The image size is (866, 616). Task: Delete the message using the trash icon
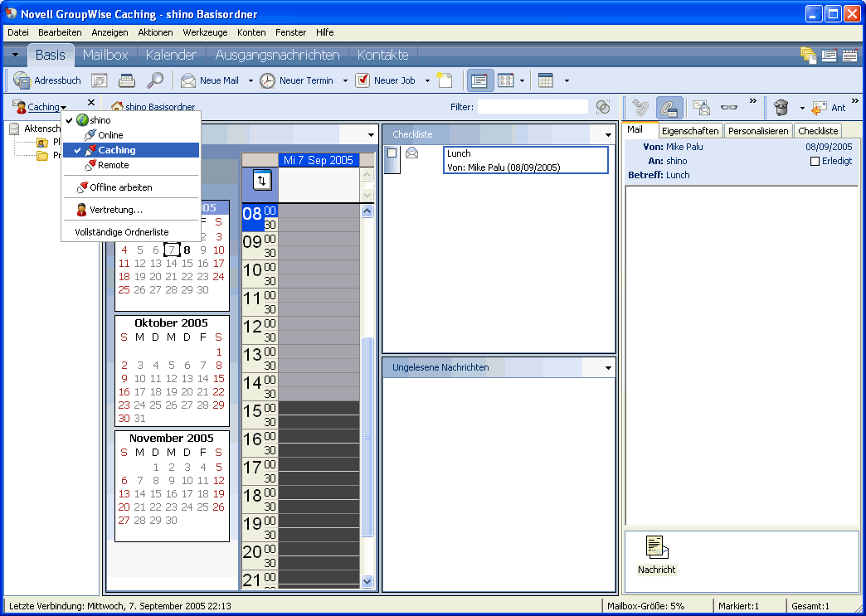point(780,108)
